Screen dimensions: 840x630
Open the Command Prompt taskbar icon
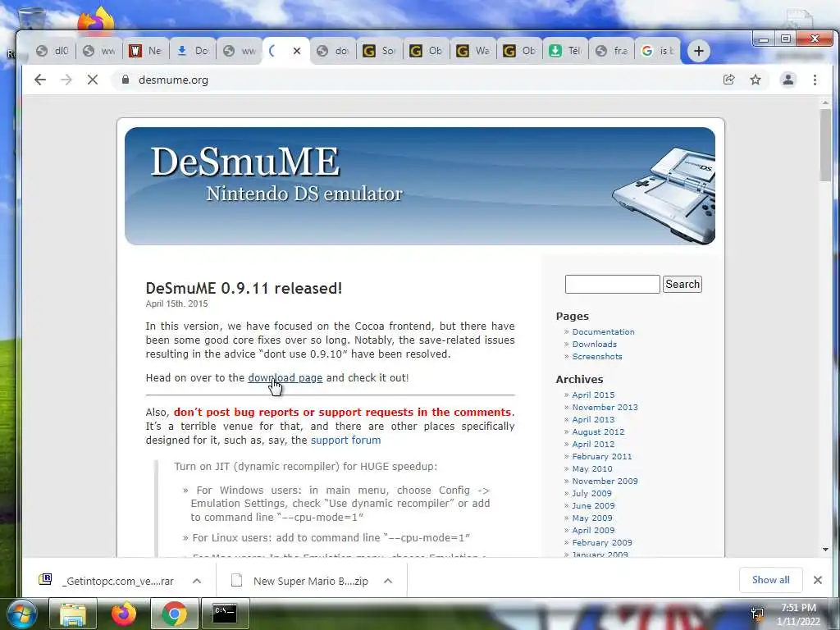(x=225, y=614)
